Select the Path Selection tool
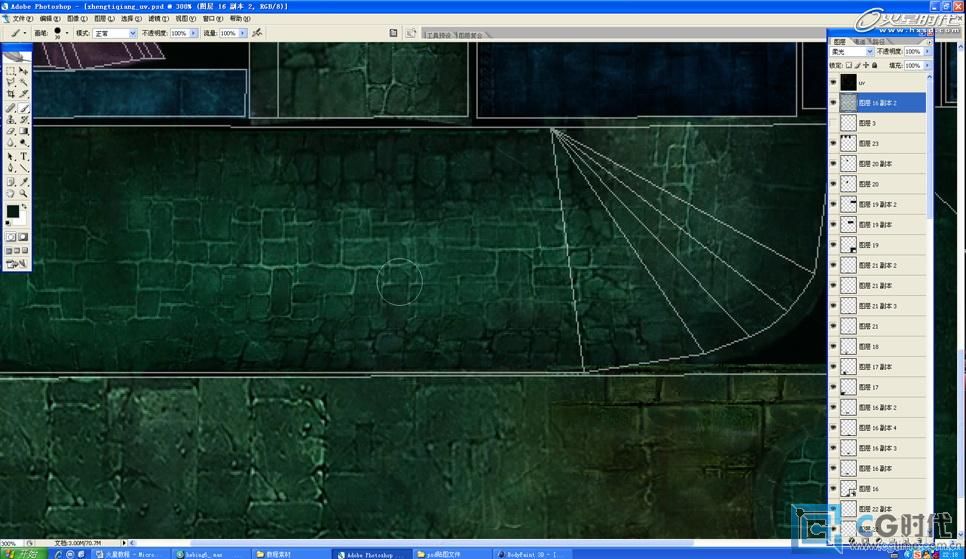The height and width of the screenshot is (559, 966). (x=10, y=157)
